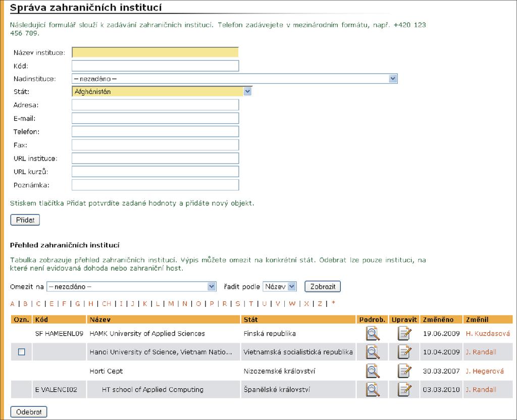The width and height of the screenshot is (517, 420).
Task: Open details icon for Horti Cept
Action: (x=373, y=371)
